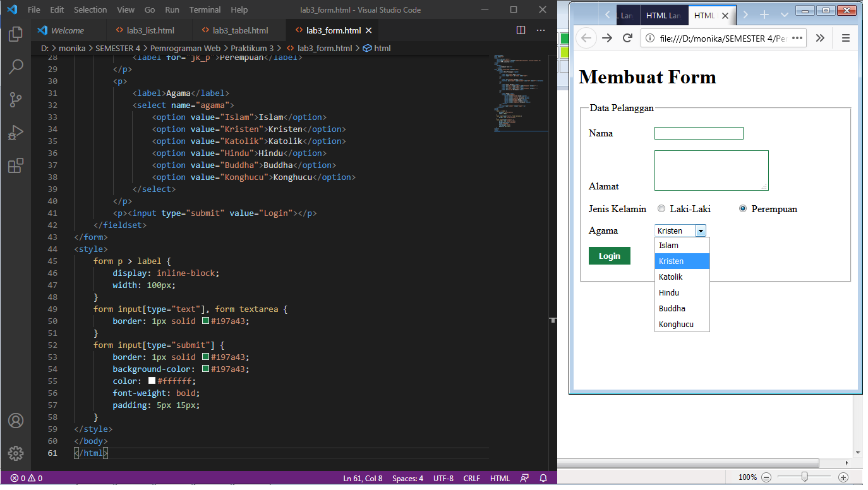Screen dimensions: 868x490
Task: Open the Search view in activity bar
Action: click(16, 67)
